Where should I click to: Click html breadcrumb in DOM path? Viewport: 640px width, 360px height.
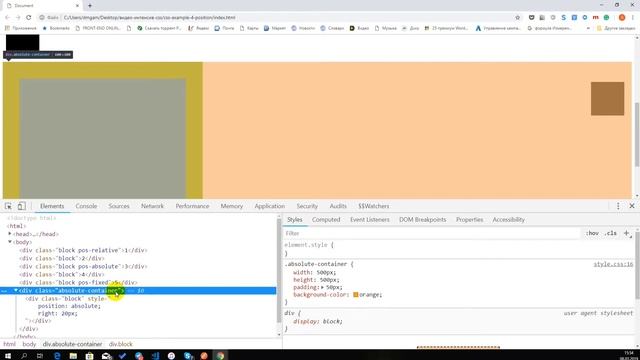pyautogui.click(x=9, y=344)
